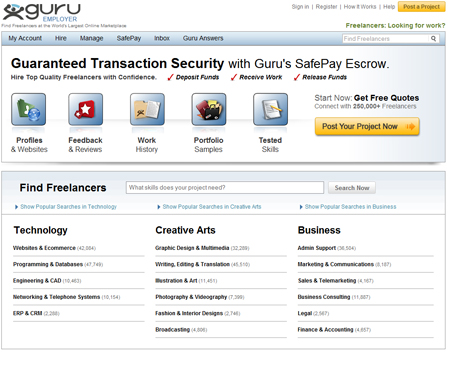
Task: Open the SafePay menu
Action: [x=129, y=38]
